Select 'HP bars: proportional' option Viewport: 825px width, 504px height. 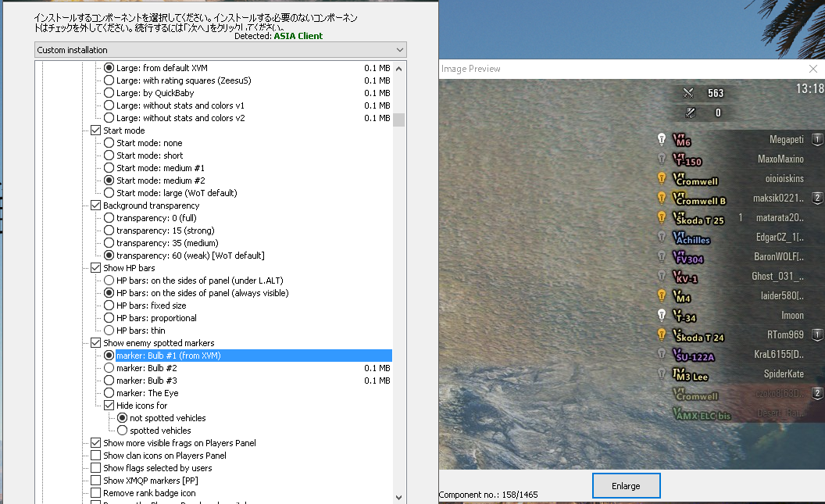click(x=109, y=318)
